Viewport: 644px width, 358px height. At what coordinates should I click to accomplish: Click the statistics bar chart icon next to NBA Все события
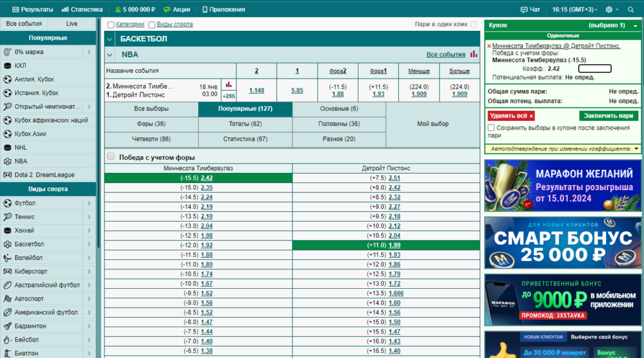pyautogui.click(x=474, y=54)
